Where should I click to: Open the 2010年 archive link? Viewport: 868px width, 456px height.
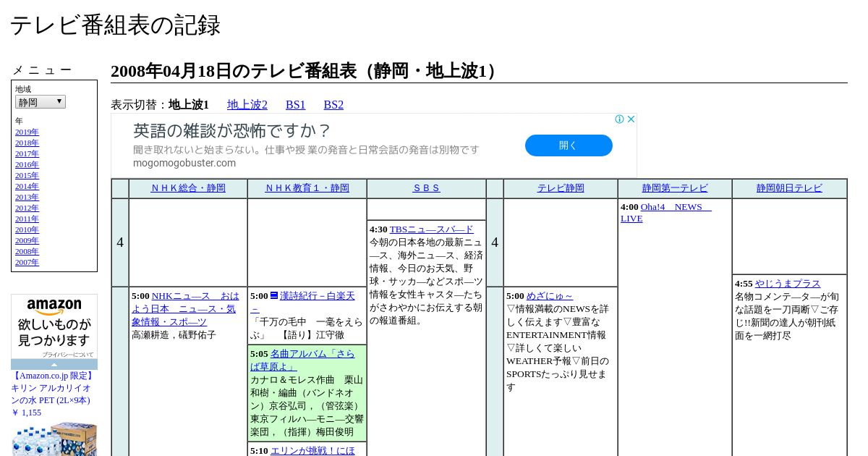tap(27, 230)
